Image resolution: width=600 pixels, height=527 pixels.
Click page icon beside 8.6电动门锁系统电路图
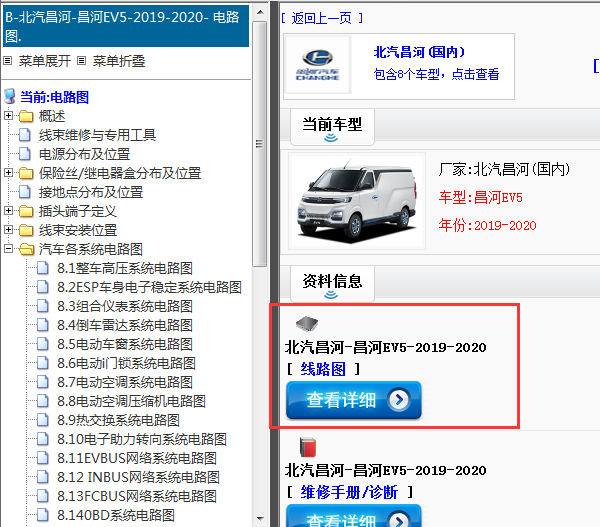pos(43,363)
